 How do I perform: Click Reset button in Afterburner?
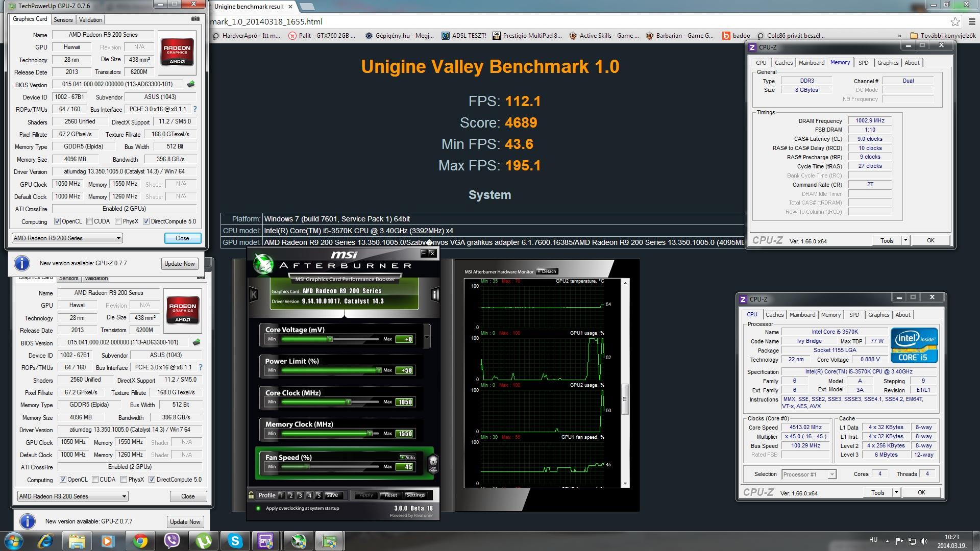(x=391, y=495)
